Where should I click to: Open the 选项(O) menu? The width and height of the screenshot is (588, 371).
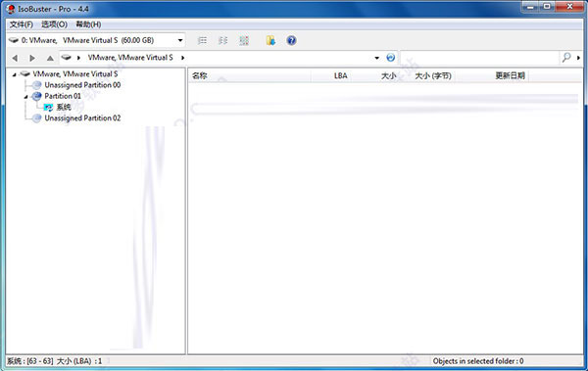(x=54, y=24)
